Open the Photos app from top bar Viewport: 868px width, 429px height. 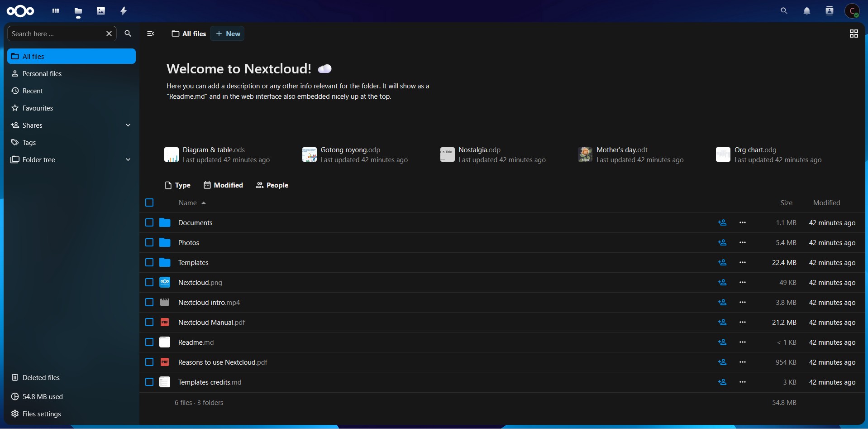coord(100,10)
